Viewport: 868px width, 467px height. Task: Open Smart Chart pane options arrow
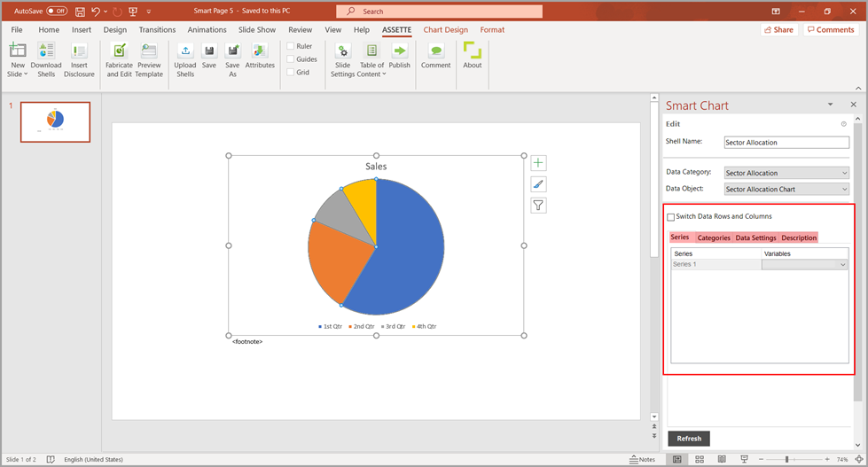(x=830, y=105)
